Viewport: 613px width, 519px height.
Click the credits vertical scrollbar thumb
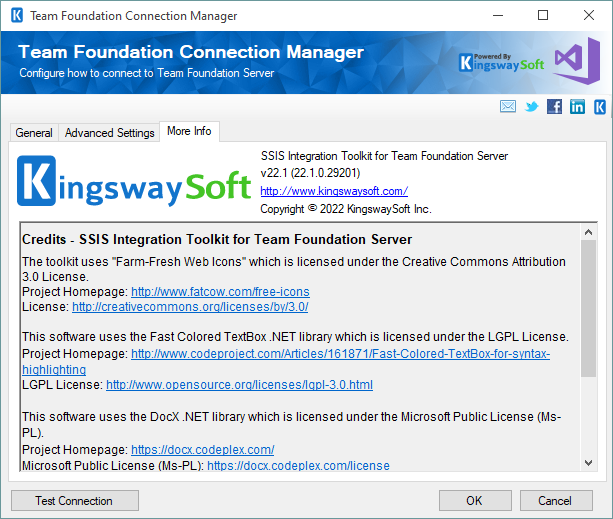pyautogui.click(x=588, y=308)
